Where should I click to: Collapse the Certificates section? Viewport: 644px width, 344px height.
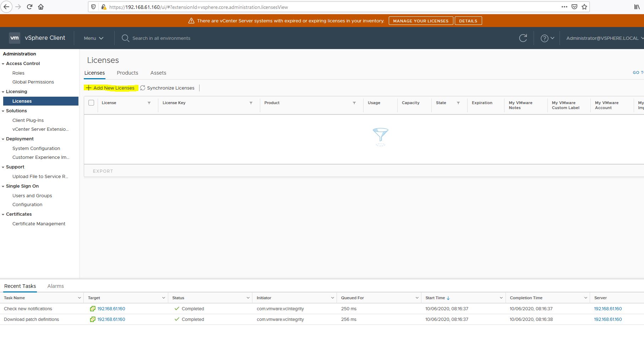pyautogui.click(x=3, y=215)
